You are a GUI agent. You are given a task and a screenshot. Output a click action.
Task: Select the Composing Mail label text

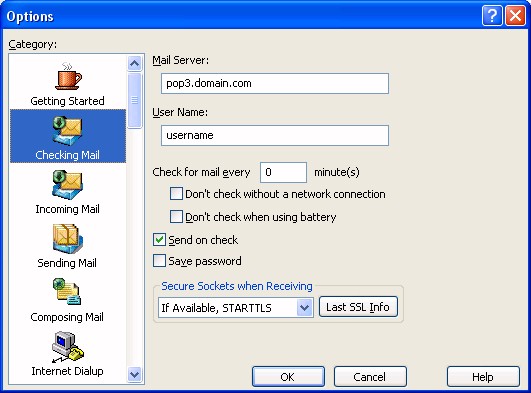click(67, 317)
